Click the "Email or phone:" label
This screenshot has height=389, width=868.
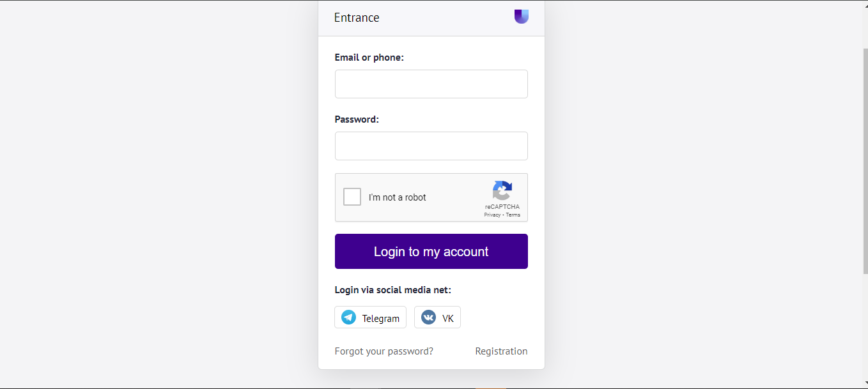369,57
